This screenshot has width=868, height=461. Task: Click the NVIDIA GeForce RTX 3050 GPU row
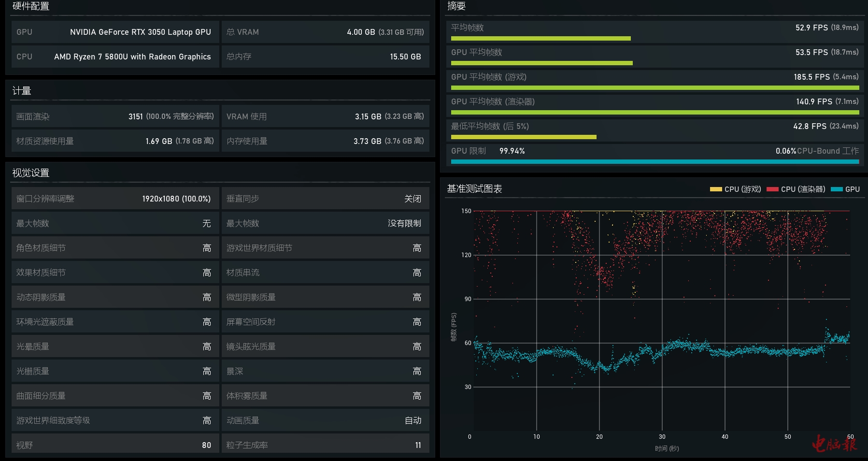(x=115, y=32)
